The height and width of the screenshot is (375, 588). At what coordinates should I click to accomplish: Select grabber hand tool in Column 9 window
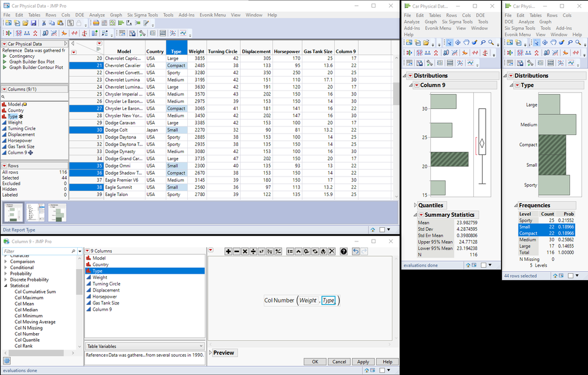point(466,42)
